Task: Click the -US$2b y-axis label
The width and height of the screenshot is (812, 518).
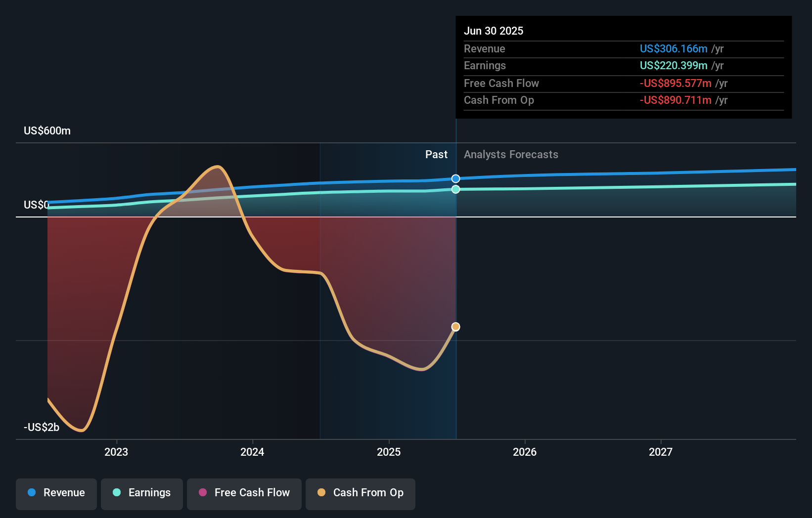Action: point(42,427)
